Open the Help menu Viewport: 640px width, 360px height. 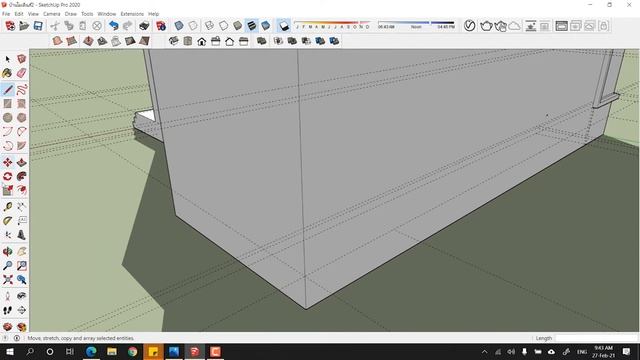(153, 14)
